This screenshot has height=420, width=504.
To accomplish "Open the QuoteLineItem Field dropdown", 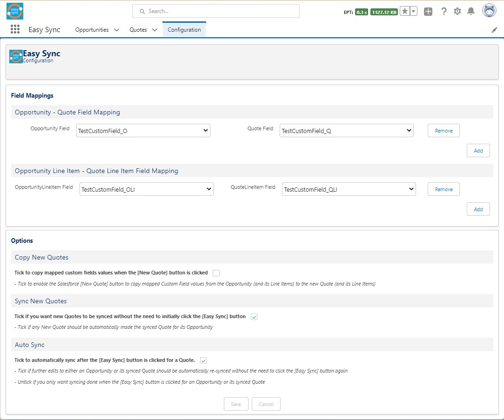I will pos(349,189).
